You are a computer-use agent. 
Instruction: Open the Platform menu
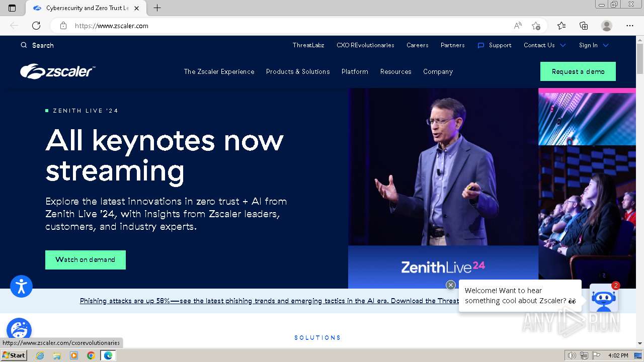(355, 72)
